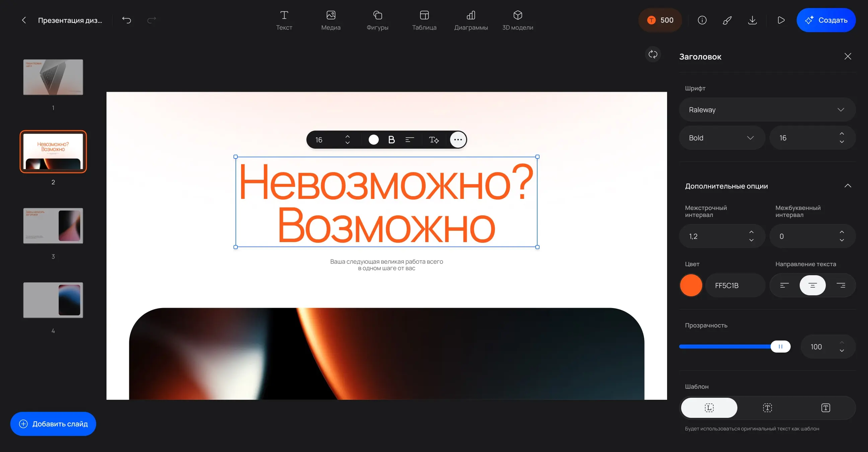
Task: Select right text alignment under Направление текста
Action: click(x=841, y=285)
